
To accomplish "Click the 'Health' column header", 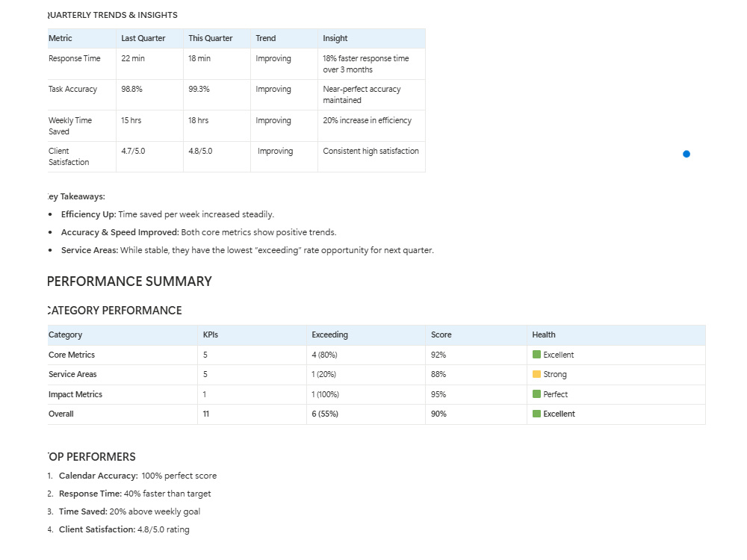I will [544, 335].
